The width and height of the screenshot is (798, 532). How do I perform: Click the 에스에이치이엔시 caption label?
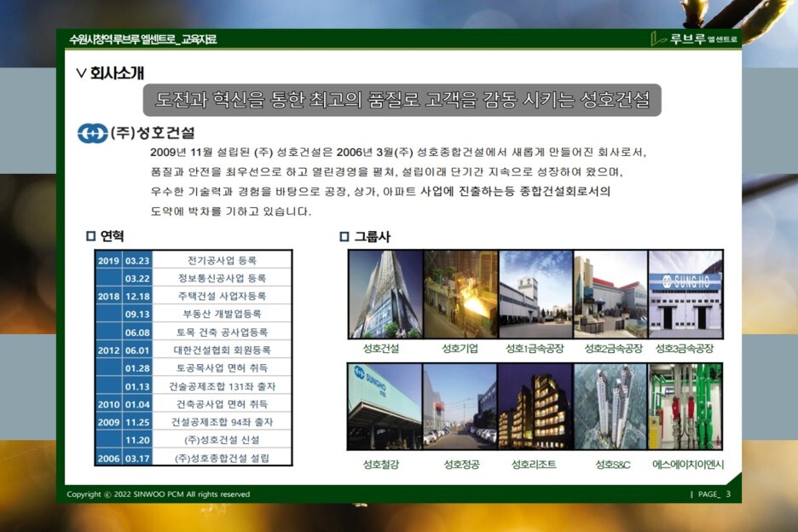[x=688, y=465]
